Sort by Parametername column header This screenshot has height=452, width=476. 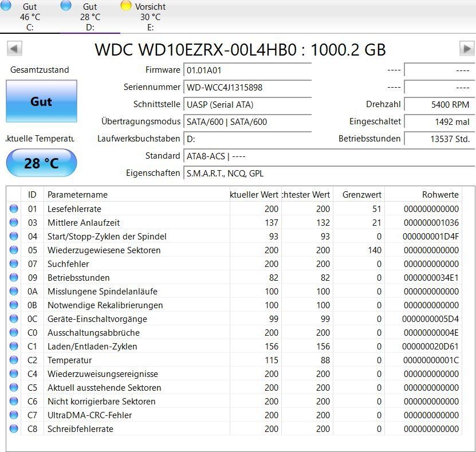[136, 194]
